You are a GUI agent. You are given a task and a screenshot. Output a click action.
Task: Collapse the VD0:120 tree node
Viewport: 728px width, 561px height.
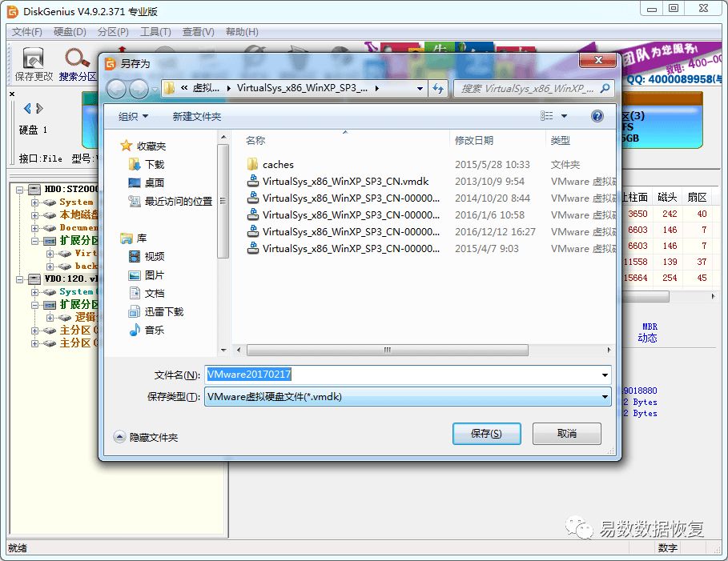coord(20,278)
